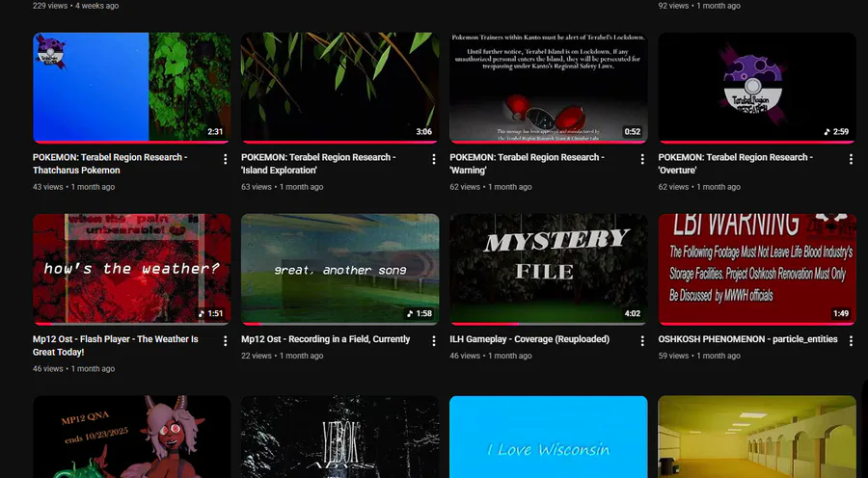The image size is (868, 478).
Task: Open 'Mp12 Ost - Recording in a Field' title
Action: pos(326,339)
